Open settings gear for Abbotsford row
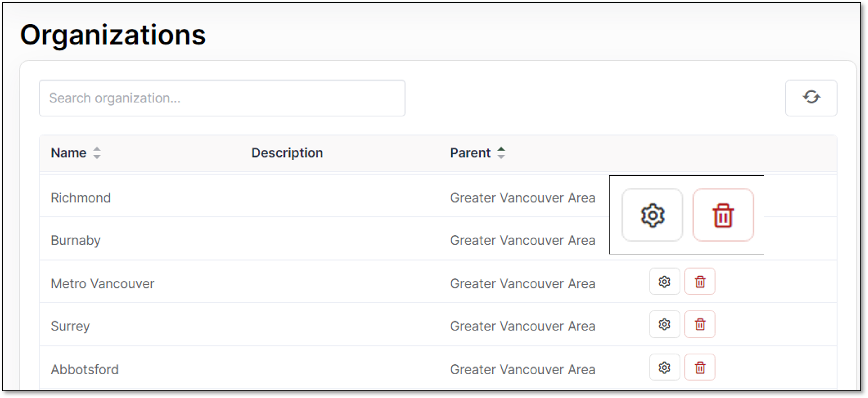Viewport: 868px width, 398px height. point(665,367)
